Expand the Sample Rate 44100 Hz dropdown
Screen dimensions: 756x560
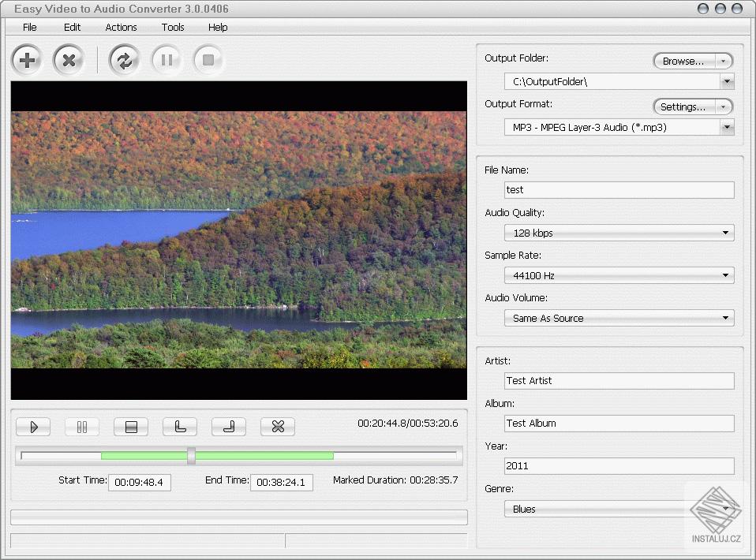coord(619,275)
